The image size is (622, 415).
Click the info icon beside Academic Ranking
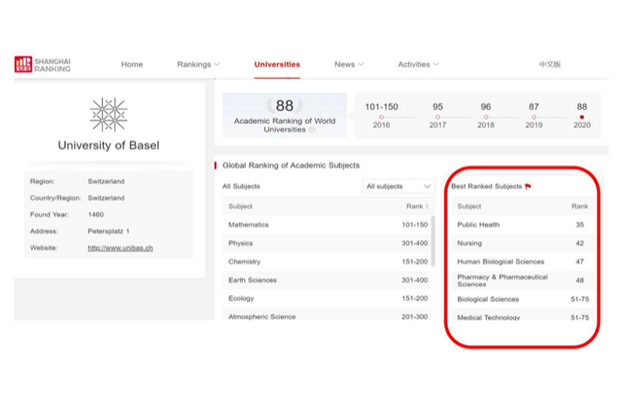311,130
